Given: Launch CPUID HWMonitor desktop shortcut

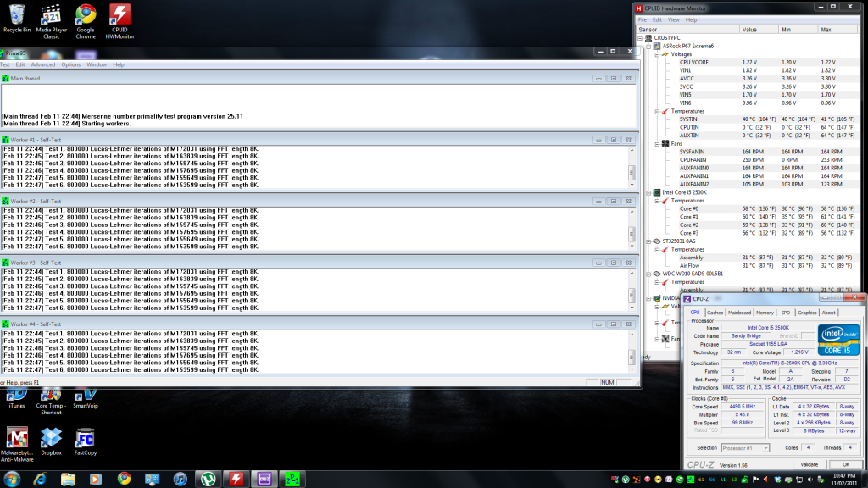Looking at the screenshot, I should coord(120,21).
